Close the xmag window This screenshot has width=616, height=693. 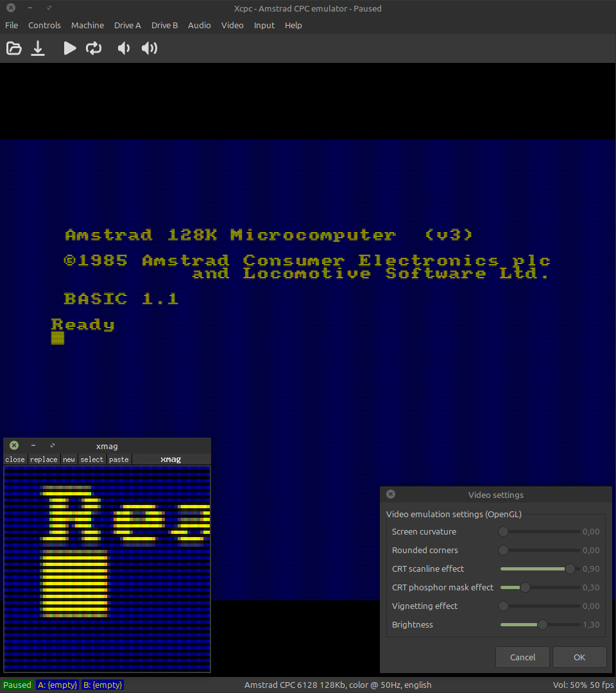coord(14,446)
